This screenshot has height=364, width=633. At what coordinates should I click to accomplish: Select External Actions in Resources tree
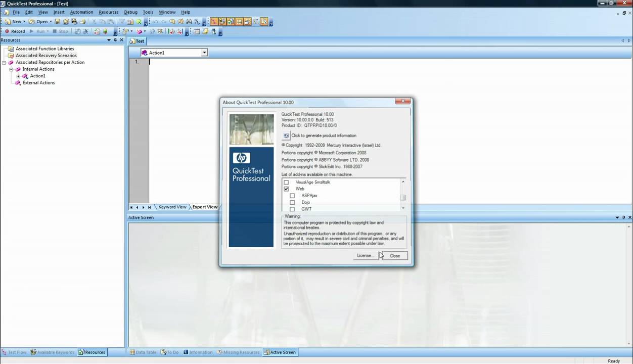click(38, 83)
